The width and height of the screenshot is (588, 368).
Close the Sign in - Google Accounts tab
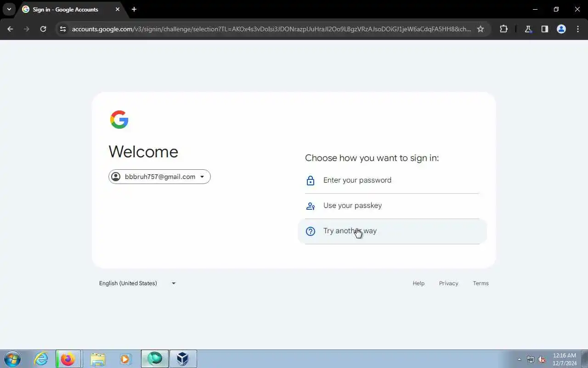(x=118, y=9)
